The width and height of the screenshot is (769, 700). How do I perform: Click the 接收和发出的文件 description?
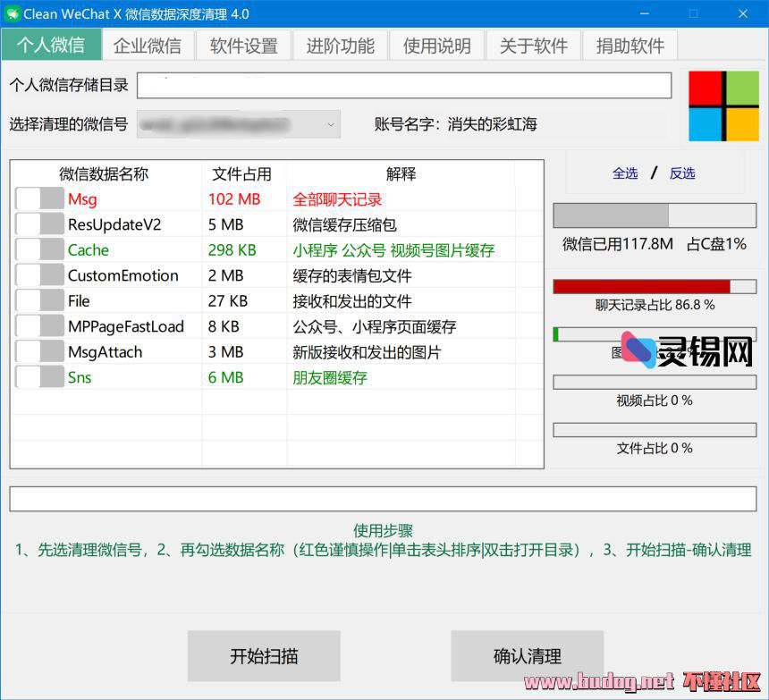(x=352, y=301)
